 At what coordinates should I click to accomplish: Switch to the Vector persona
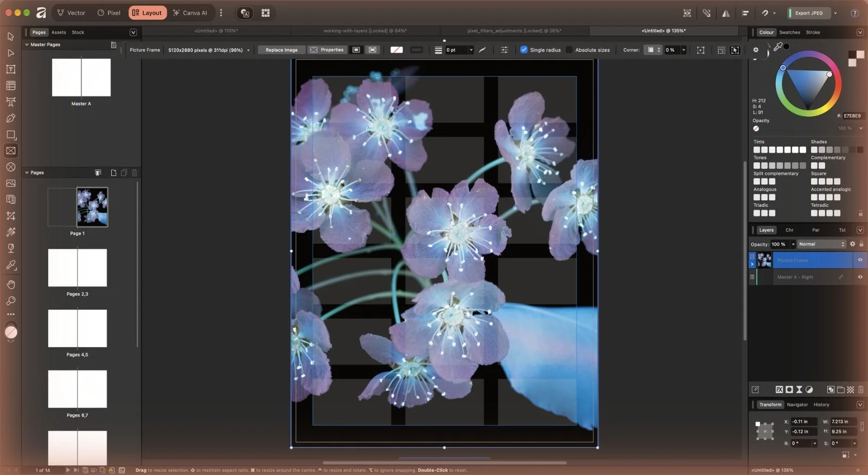pos(71,12)
